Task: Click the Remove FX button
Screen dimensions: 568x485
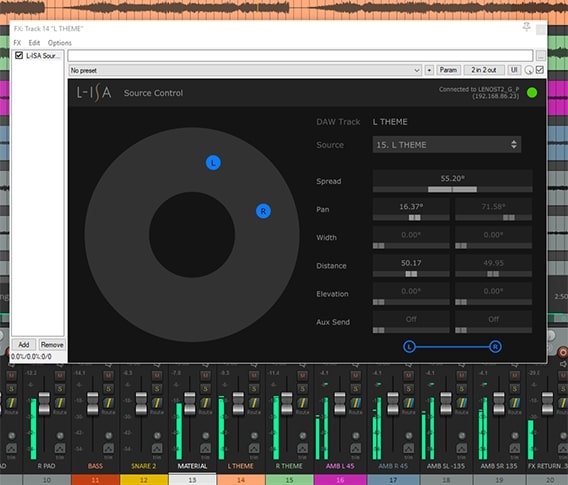Action: [x=52, y=344]
